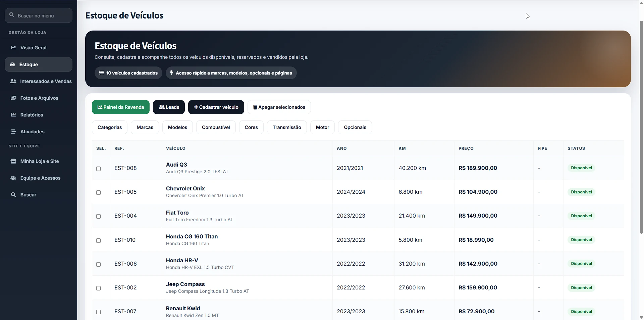Open the Leads button
This screenshot has height=320, width=644.
(x=169, y=107)
